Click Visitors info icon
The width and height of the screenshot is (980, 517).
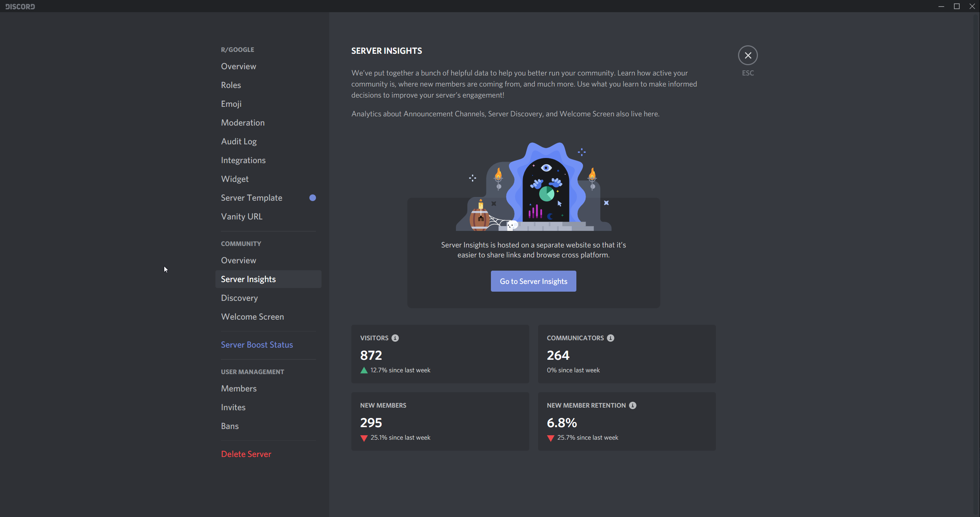tap(395, 338)
